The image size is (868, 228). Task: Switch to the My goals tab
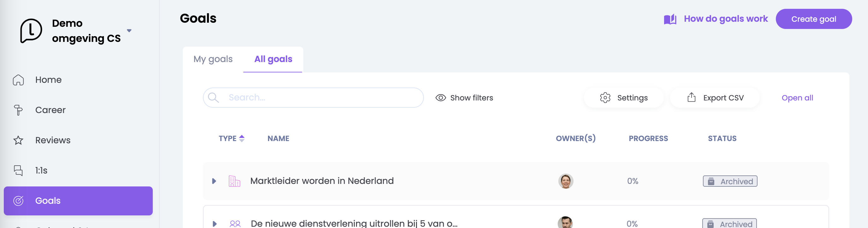tap(213, 59)
